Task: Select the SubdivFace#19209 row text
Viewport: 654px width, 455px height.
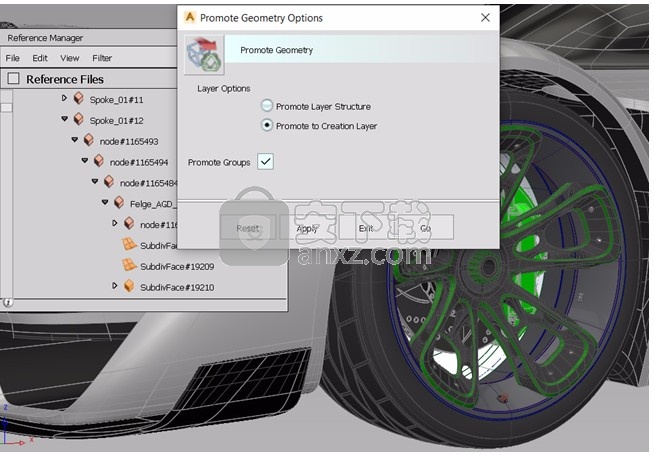Action: click(x=177, y=266)
